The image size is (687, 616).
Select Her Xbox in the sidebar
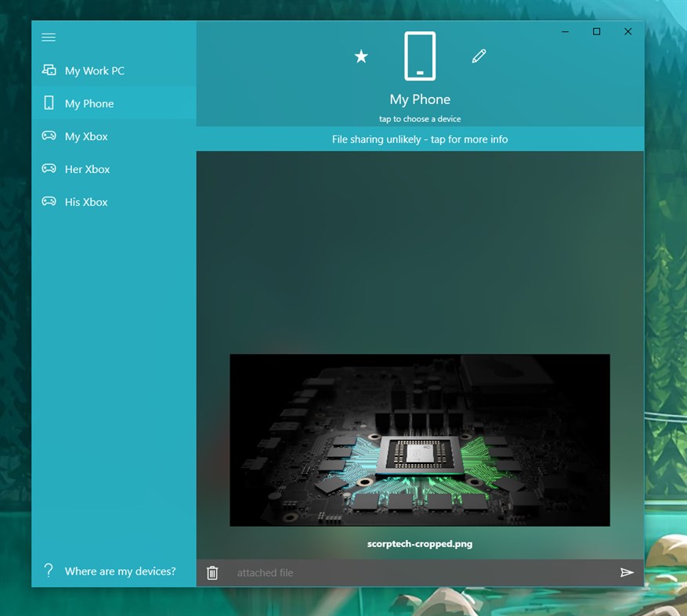[86, 169]
